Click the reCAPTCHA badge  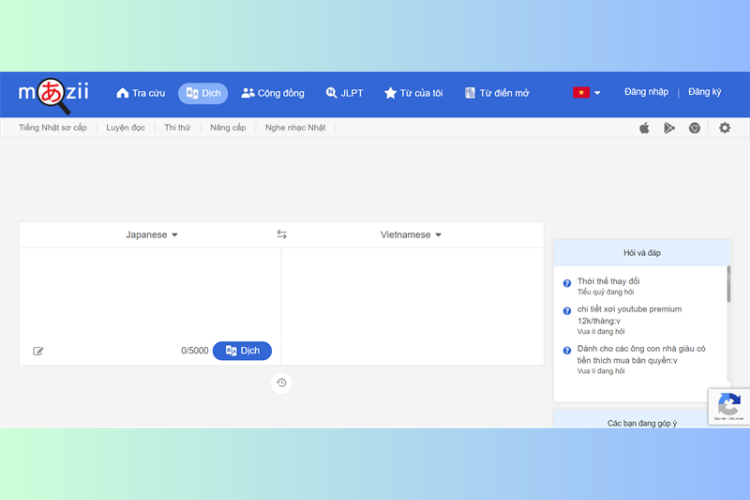click(729, 406)
